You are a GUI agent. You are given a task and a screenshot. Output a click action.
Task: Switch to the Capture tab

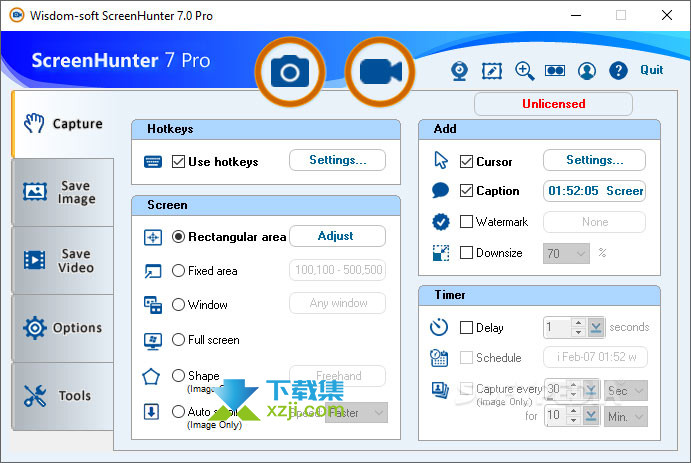63,124
